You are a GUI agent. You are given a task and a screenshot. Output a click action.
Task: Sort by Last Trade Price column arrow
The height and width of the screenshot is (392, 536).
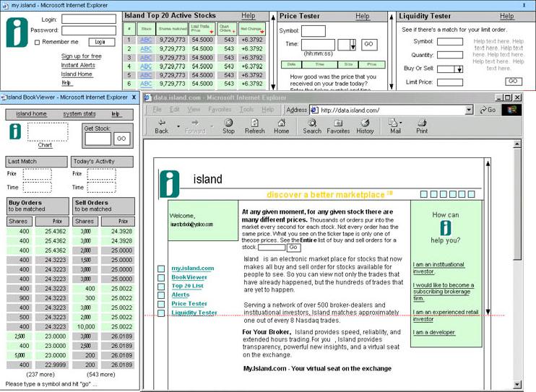pyautogui.click(x=212, y=32)
